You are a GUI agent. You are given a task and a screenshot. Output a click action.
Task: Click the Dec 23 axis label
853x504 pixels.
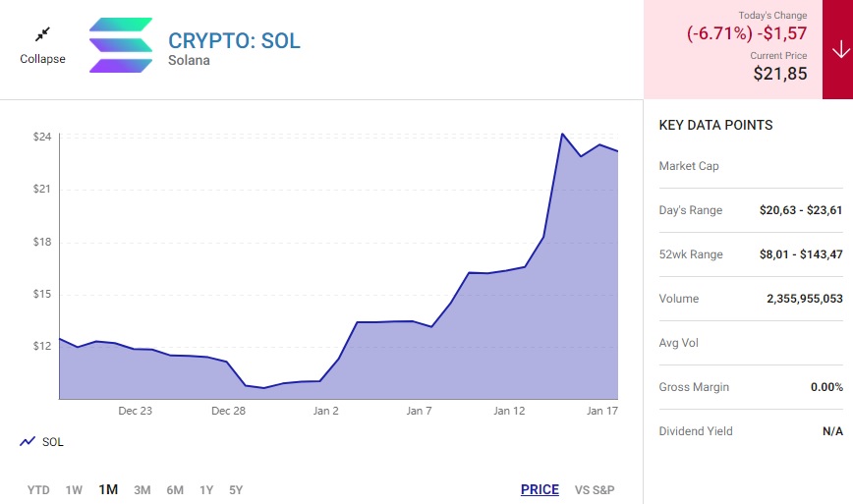[135, 411]
